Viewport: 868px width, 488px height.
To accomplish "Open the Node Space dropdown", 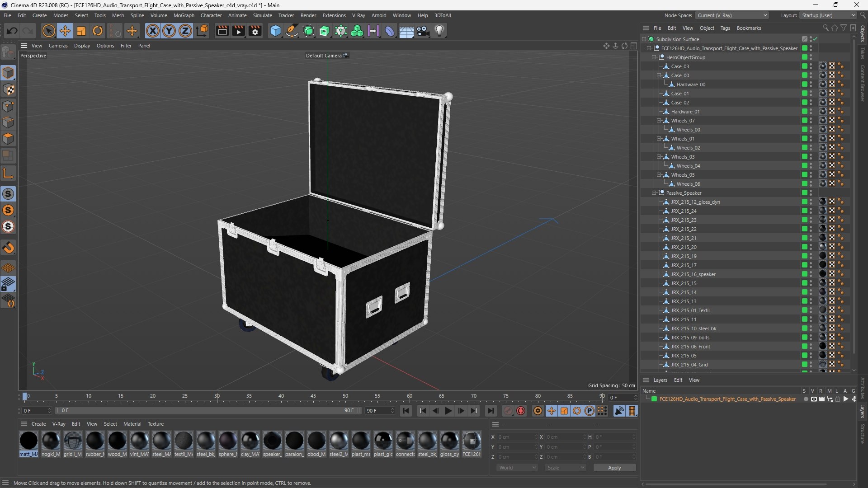I will (x=732, y=15).
